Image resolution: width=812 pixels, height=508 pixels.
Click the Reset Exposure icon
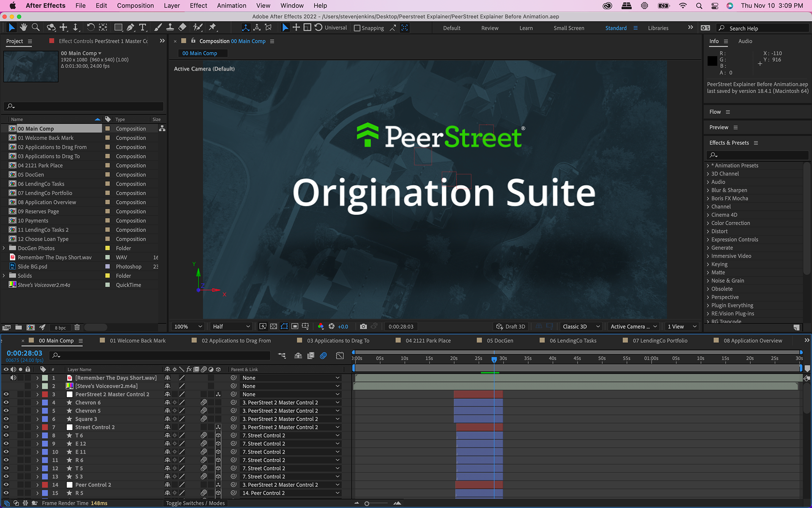pyautogui.click(x=332, y=326)
